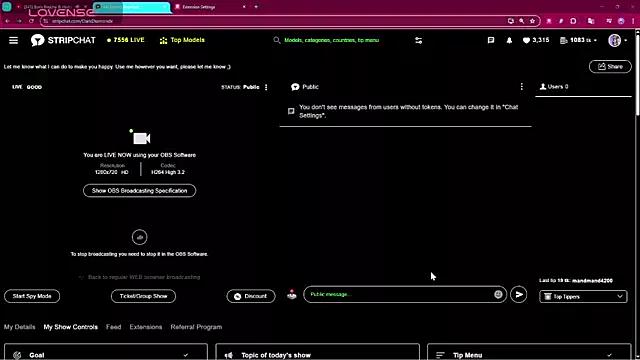Click the microphone mute toggle circle
Image resolution: width=640 pixels, height=360 pixels.
tap(140, 237)
